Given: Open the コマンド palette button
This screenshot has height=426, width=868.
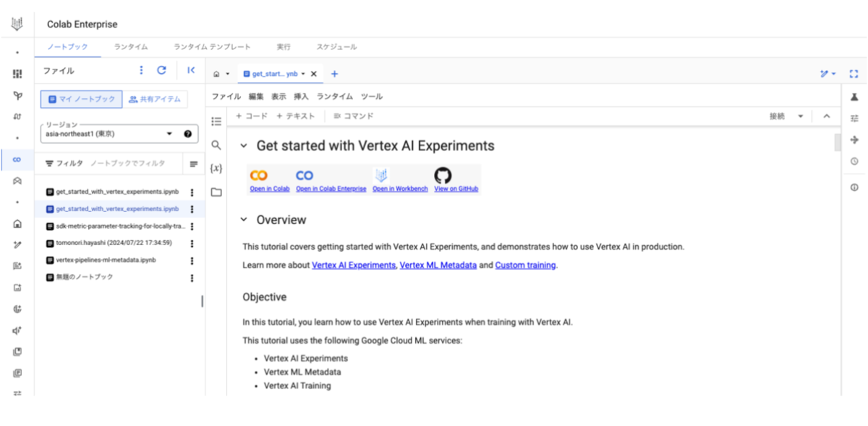Looking at the screenshot, I should 353,116.
